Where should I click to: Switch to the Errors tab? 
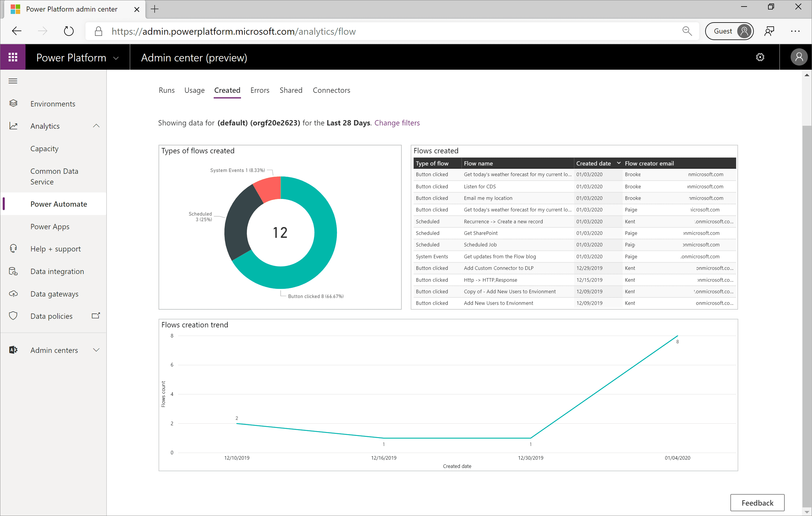[x=260, y=90]
